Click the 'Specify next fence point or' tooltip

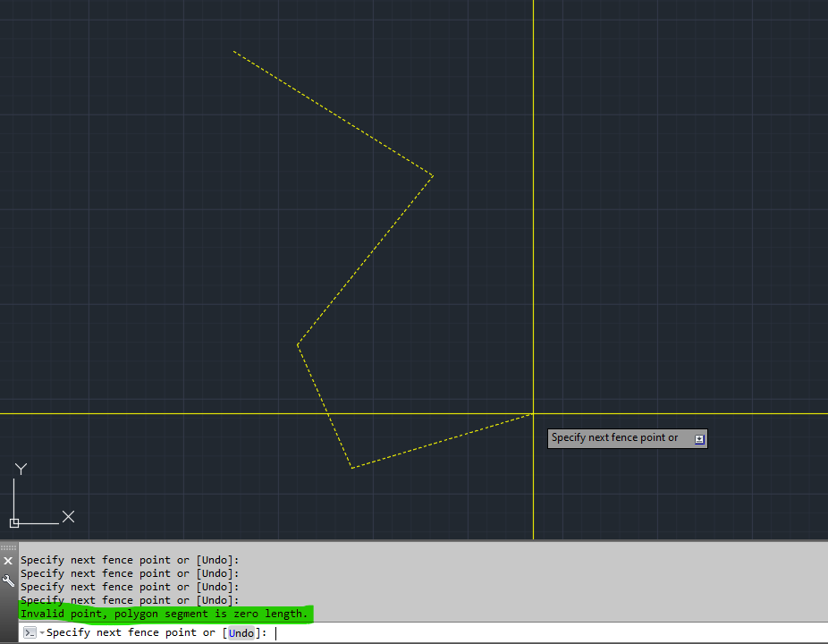pyautogui.click(x=628, y=438)
